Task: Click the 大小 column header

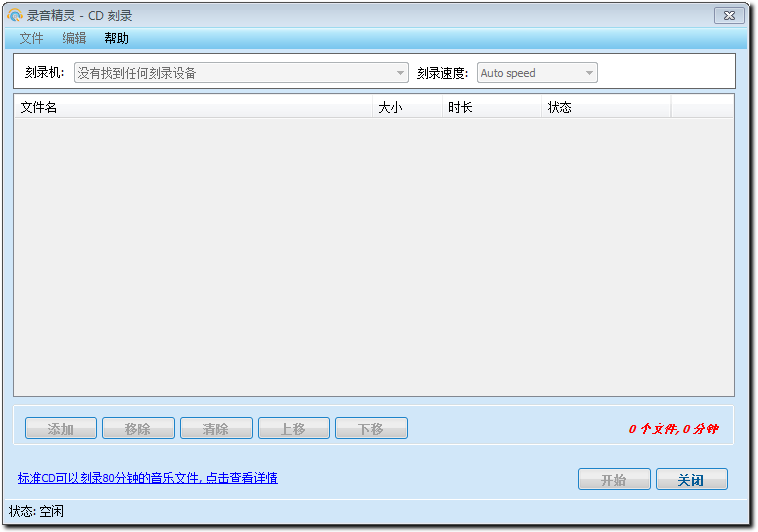Action: pyautogui.click(x=407, y=107)
